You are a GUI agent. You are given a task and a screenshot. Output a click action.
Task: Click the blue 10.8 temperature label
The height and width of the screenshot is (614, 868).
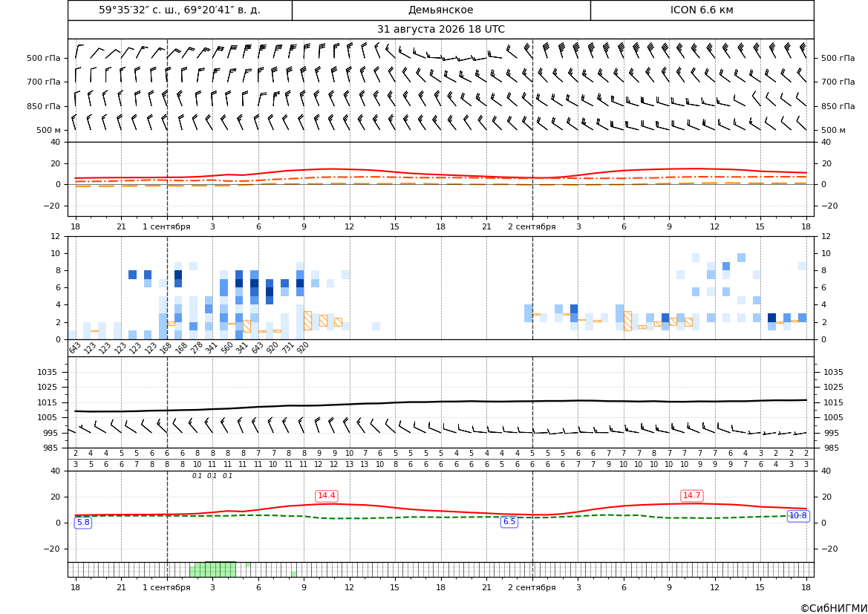[x=797, y=515]
